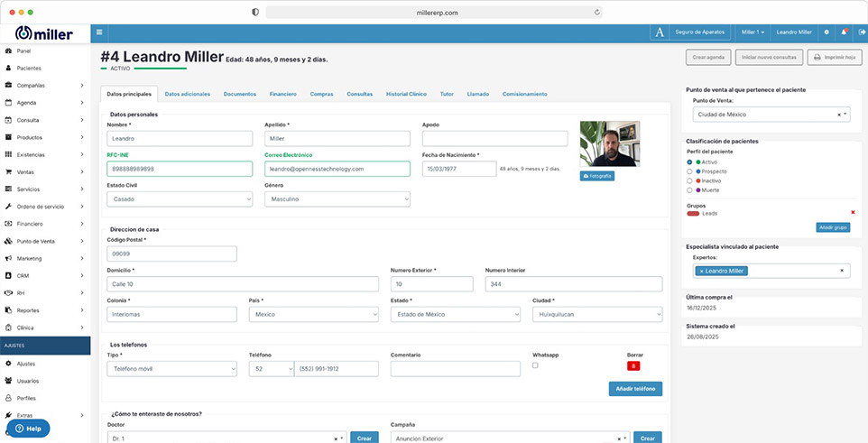This screenshot has height=443, width=868.
Task: Click the Agenda calendar icon
Action: (x=8, y=103)
